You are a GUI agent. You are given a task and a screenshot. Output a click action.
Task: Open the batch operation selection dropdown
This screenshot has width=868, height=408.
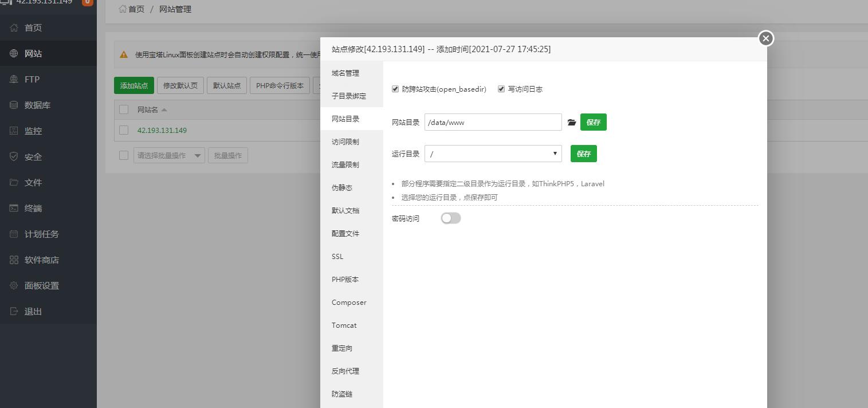[169, 155]
